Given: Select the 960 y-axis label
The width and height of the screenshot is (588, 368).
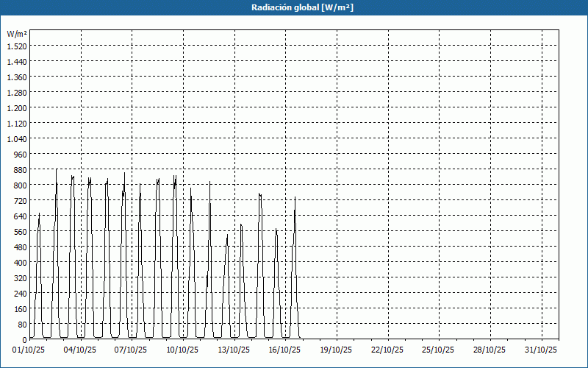Looking at the screenshot, I should click(19, 155).
